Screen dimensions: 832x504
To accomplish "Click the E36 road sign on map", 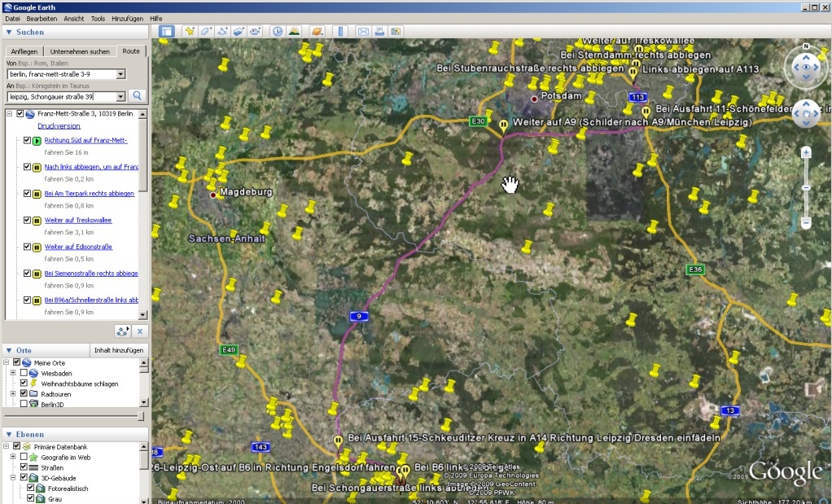I will tap(695, 270).
